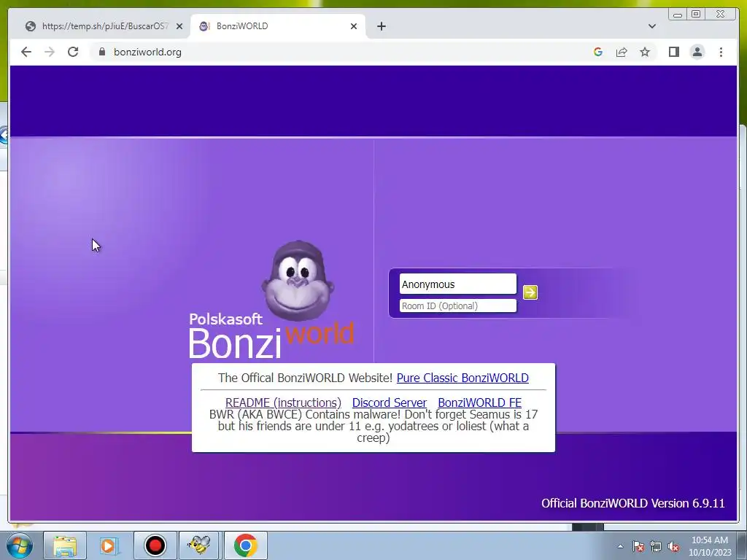Click the red record taskbar icon

coord(155,545)
